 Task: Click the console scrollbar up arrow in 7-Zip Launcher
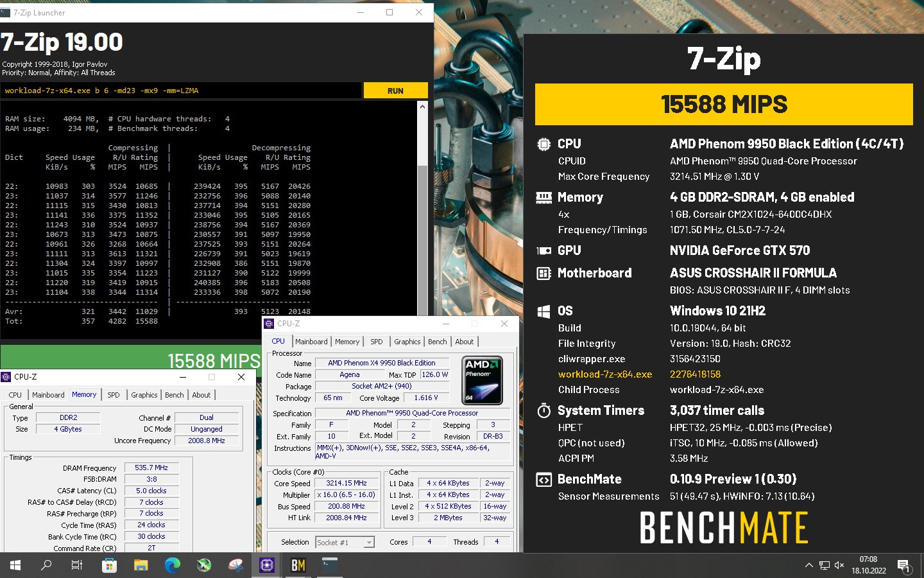pyautogui.click(x=422, y=107)
